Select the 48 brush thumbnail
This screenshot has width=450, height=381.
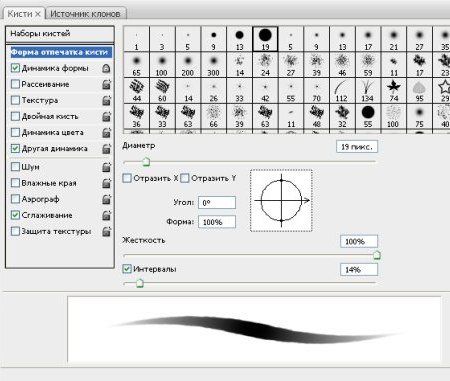coord(316,116)
